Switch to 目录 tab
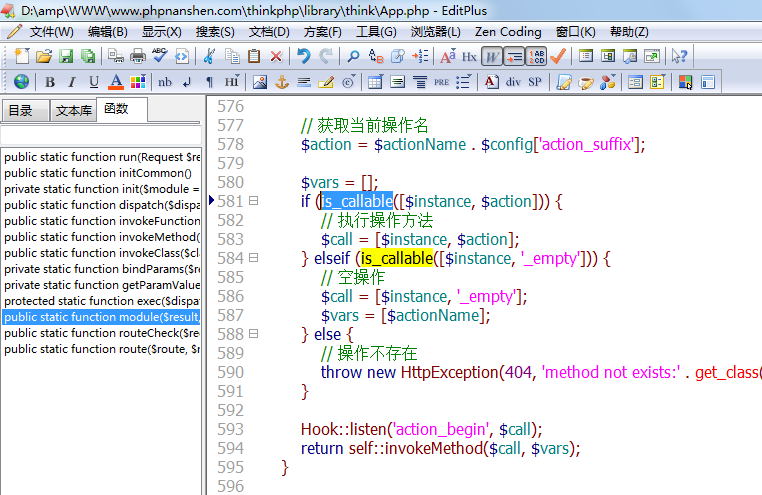The image size is (762, 495). tap(25, 111)
